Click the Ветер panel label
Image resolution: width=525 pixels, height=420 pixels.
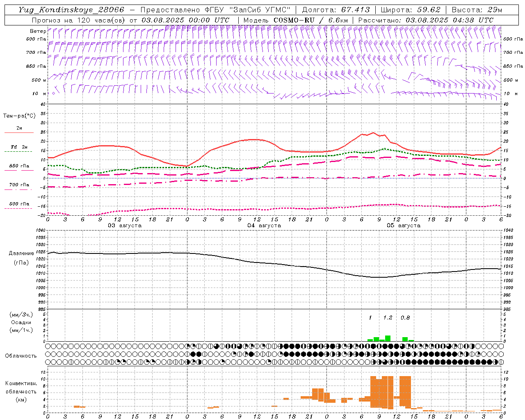[x=38, y=31]
